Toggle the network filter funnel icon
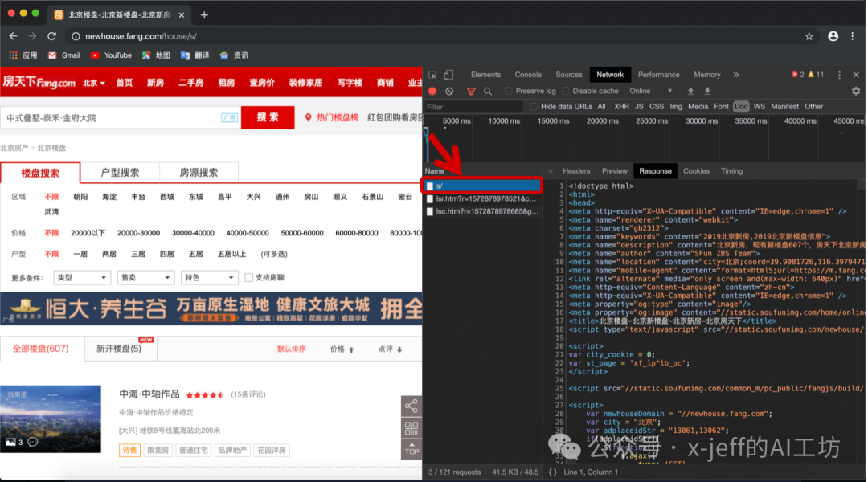Screen dimensions: 868x482 click(471, 92)
